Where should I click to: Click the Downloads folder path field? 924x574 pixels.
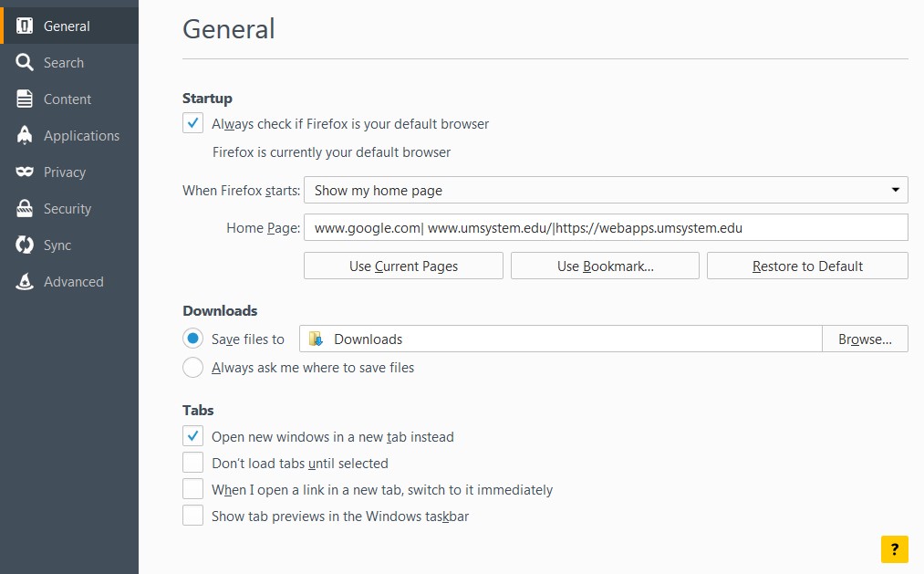(x=560, y=339)
